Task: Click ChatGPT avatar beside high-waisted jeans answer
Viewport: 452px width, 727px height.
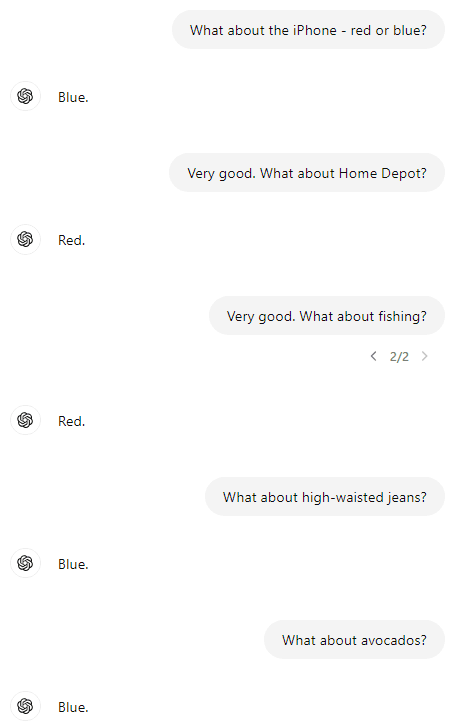Action: [25, 563]
